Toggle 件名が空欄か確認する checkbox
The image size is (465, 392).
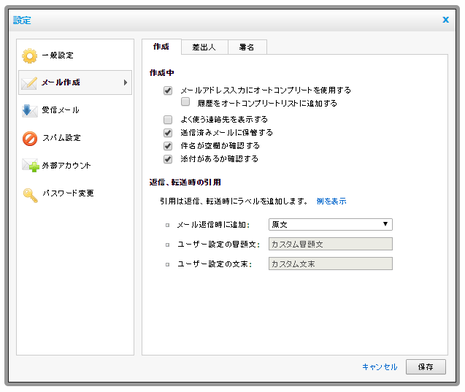coord(168,146)
